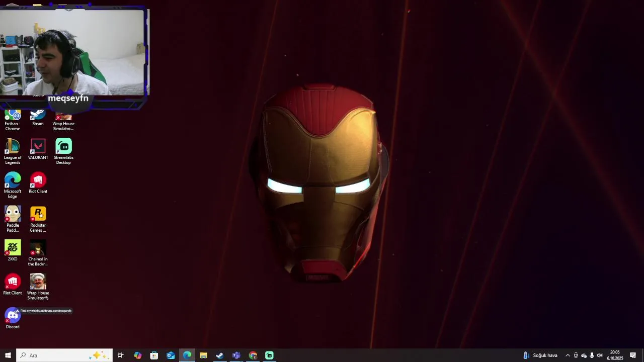Open File Explorer from the taskbar
The image size is (644, 362).
pos(203,355)
